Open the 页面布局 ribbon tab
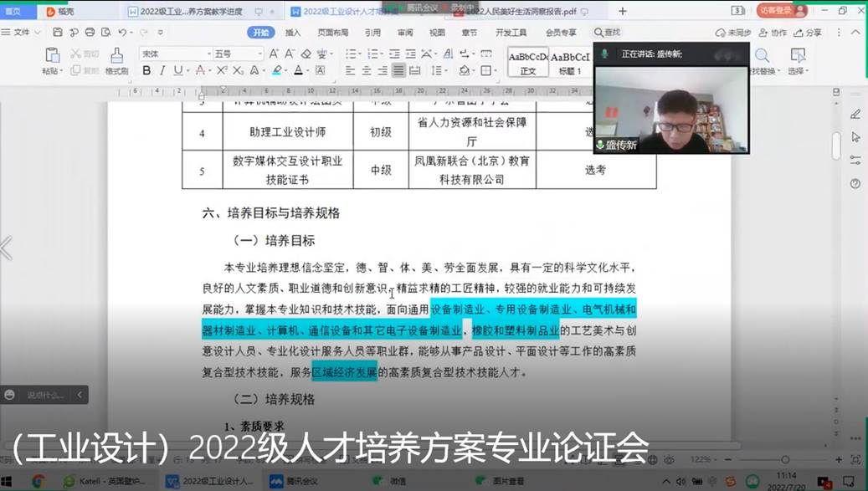Viewport: 868px width, 491px height. (332, 33)
